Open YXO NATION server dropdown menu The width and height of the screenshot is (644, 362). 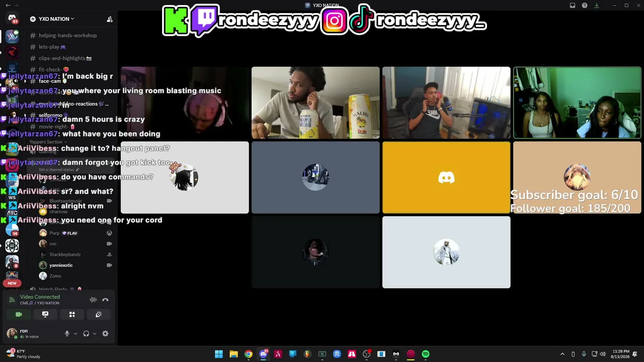click(x=56, y=19)
